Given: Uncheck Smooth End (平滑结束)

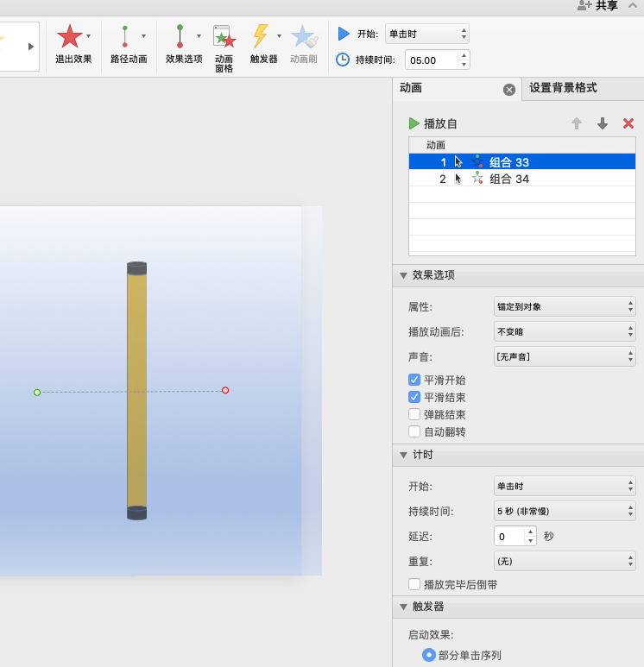Looking at the screenshot, I should (414, 397).
